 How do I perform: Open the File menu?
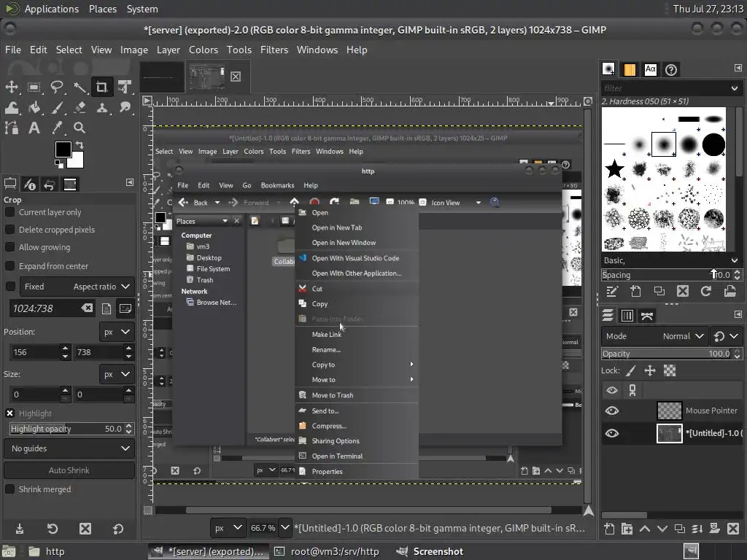coord(13,50)
